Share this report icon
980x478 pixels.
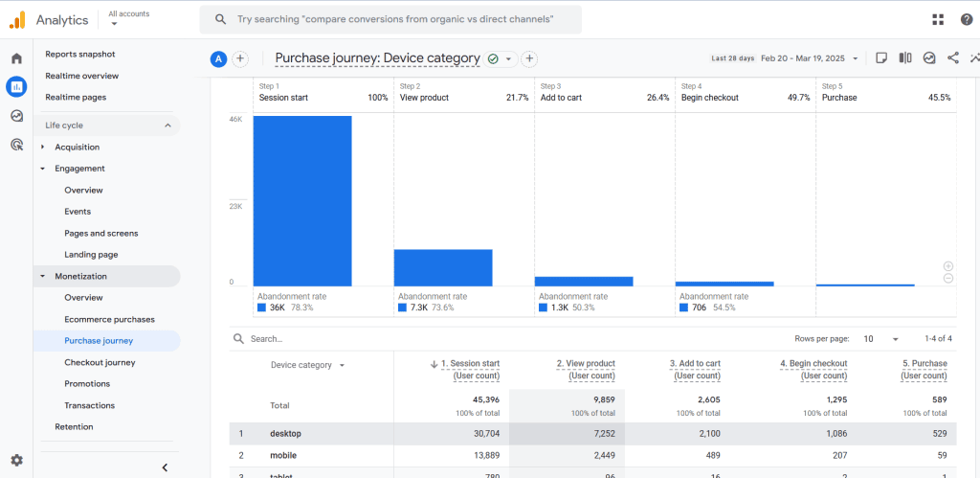tap(952, 58)
